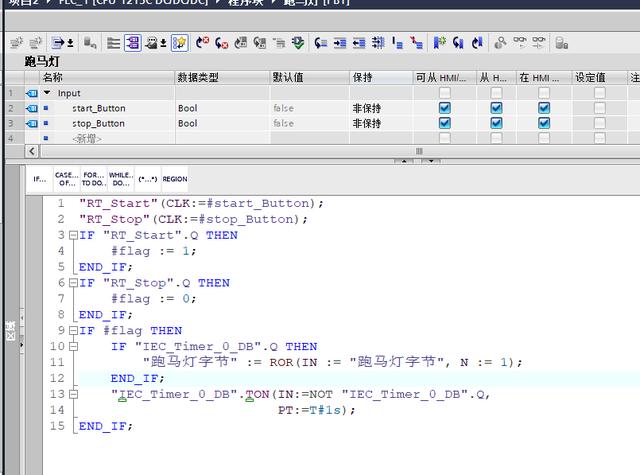Viewport: 640px width, 475px height.
Task: Toggle the show favorites star icon
Action: (180, 43)
